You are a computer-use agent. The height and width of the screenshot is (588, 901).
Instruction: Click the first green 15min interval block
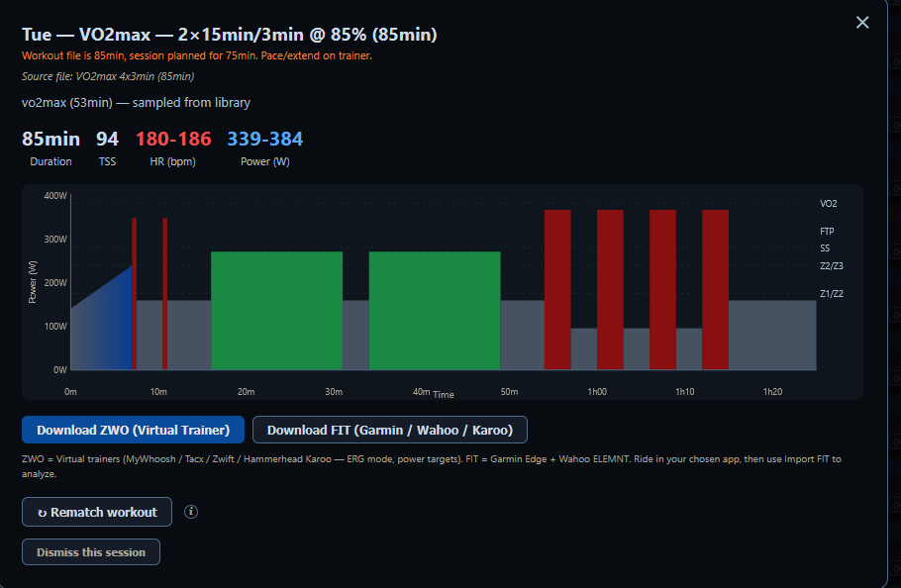pos(277,311)
